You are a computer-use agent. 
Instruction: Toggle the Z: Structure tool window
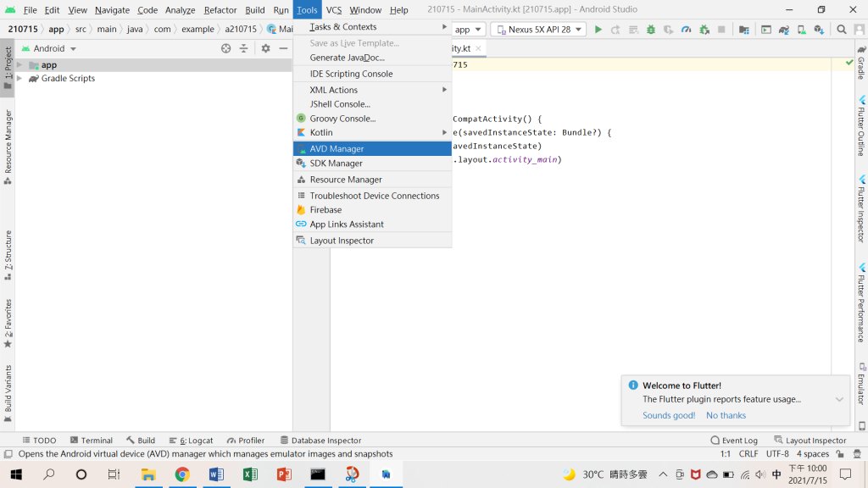(x=8, y=256)
